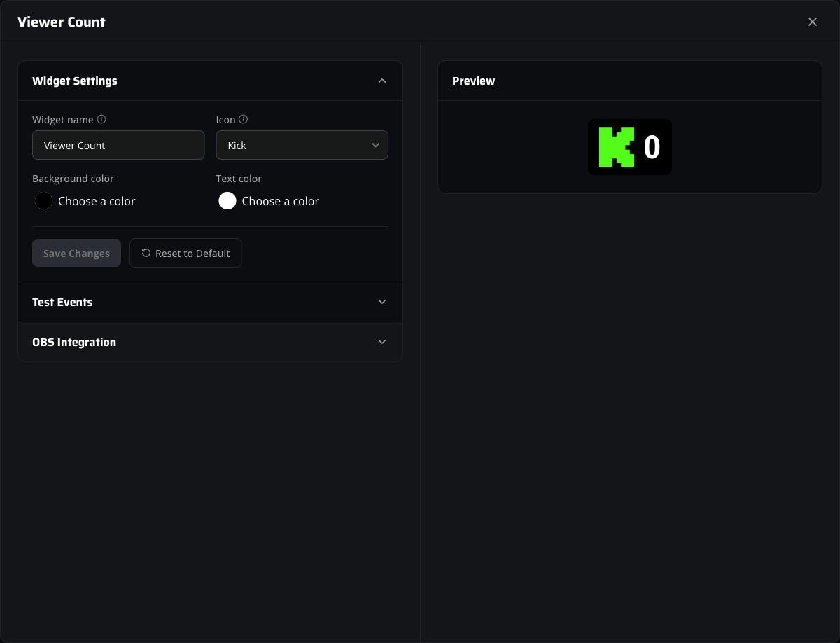The height and width of the screenshot is (643, 840).
Task: Click Save Changes button
Action: coord(76,253)
